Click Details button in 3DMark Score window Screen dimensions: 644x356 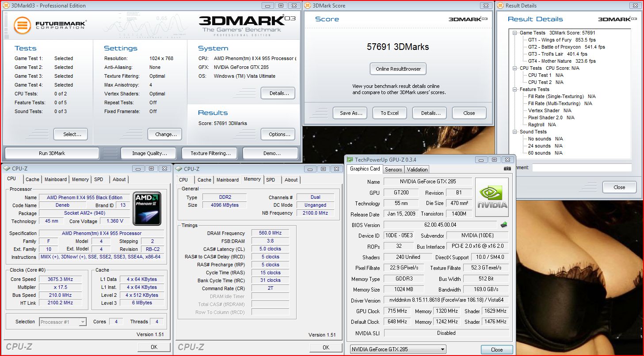click(x=429, y=113)
